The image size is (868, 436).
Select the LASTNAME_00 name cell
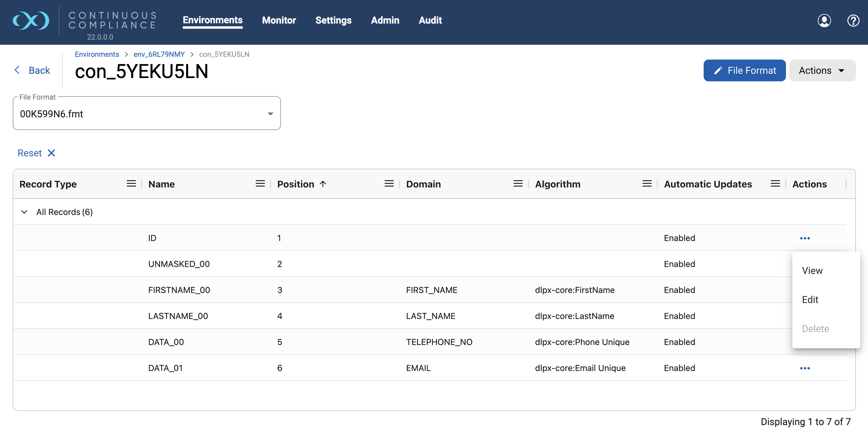(178, 316)
